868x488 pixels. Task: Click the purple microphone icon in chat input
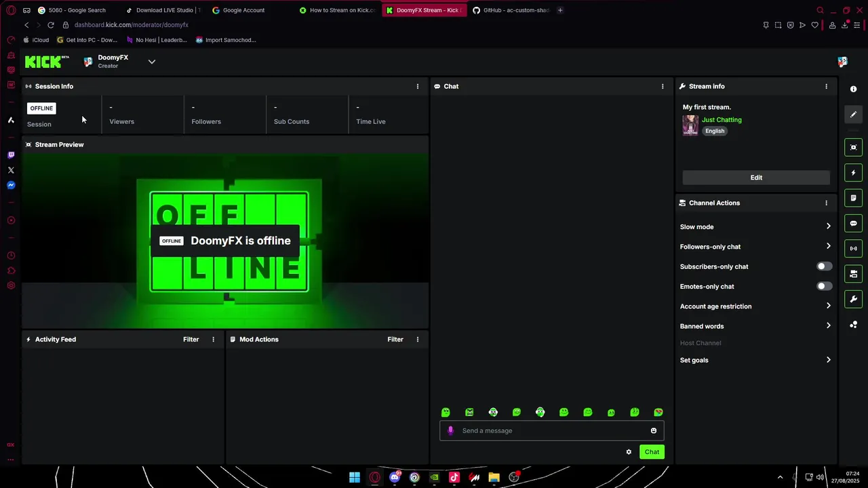(x=450, y=430)
